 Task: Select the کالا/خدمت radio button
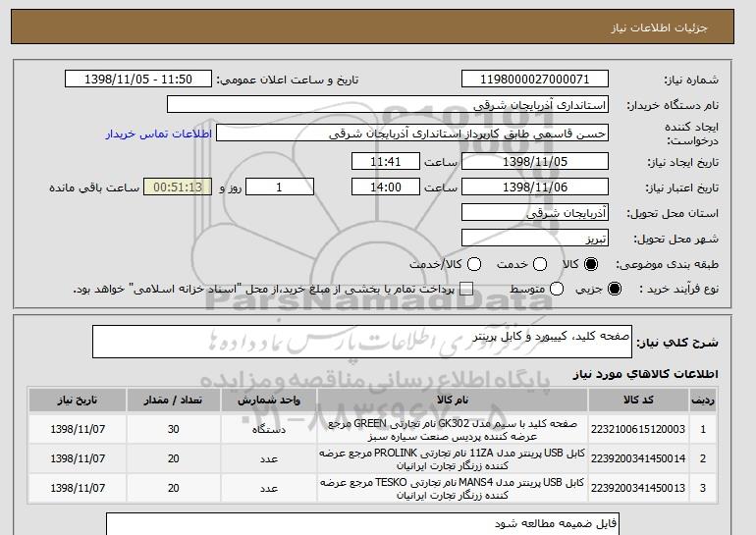474,264
